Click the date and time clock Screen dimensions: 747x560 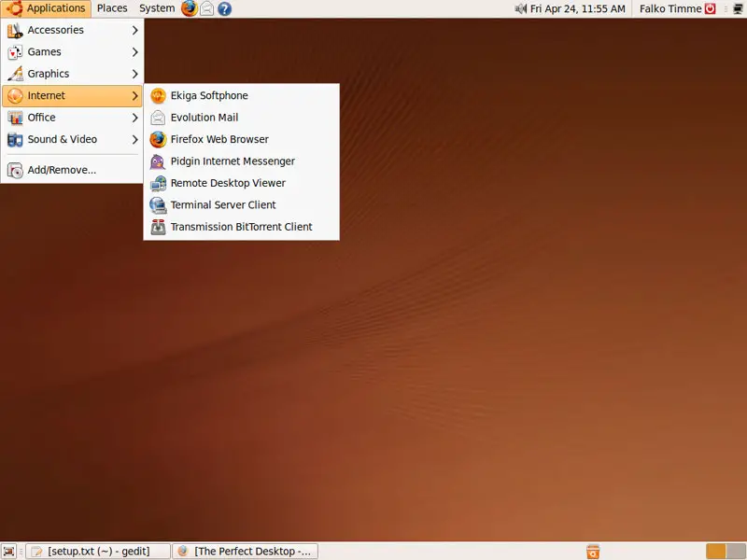point(577,8)
